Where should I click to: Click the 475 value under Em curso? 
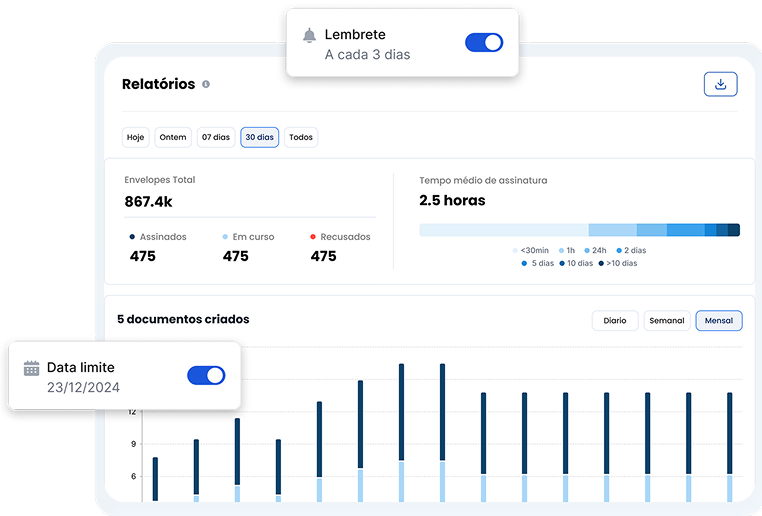[235, 256]
